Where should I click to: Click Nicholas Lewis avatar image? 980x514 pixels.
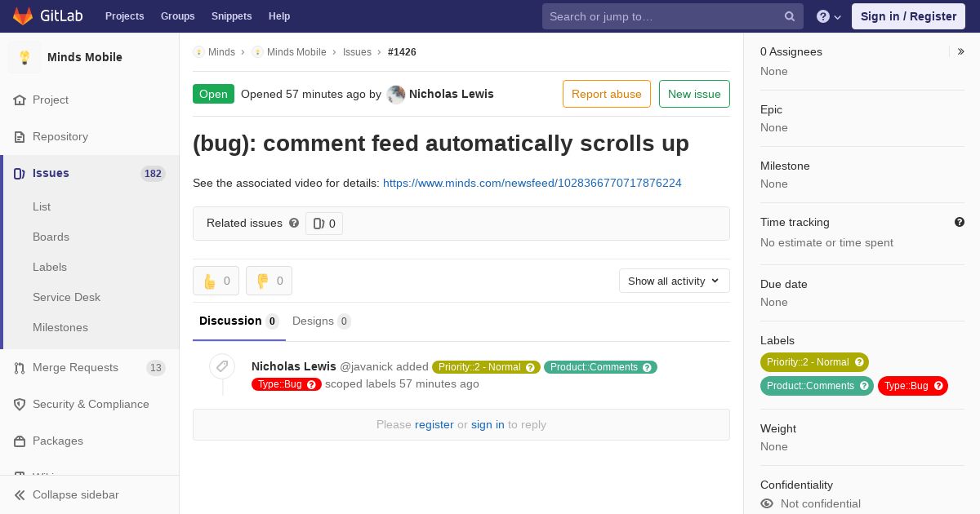[396, 94]
